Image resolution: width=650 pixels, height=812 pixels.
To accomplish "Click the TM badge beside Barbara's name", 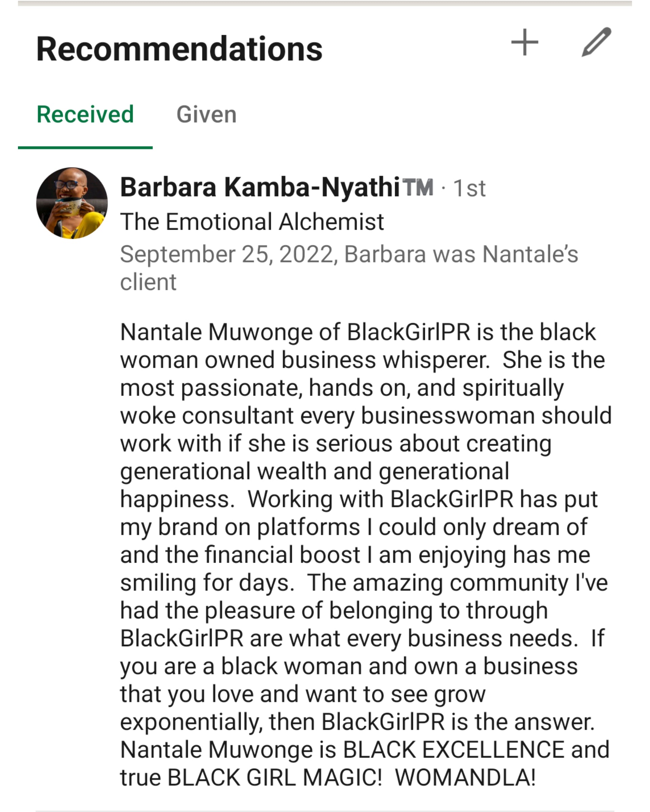I will tap(418, 187).
